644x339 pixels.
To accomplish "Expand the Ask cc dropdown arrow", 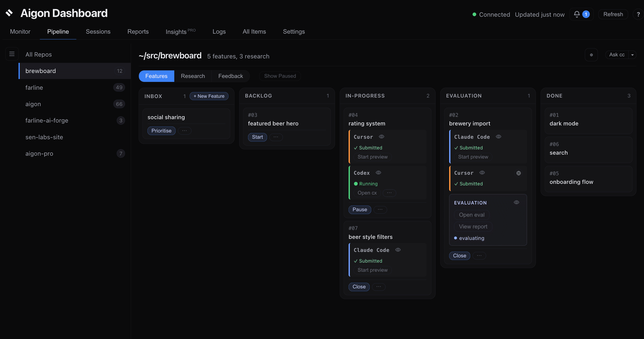I will pos(633,55).
